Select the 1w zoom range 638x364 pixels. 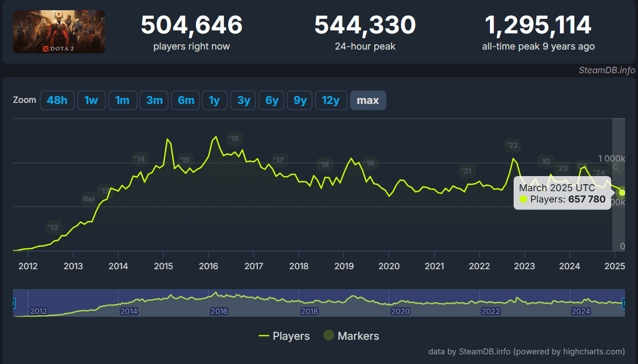91,100
